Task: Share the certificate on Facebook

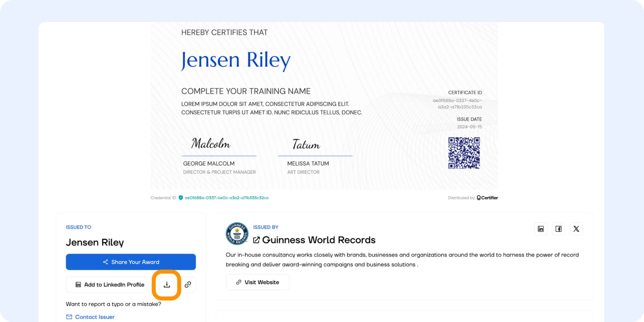Action: coord(558,229)
